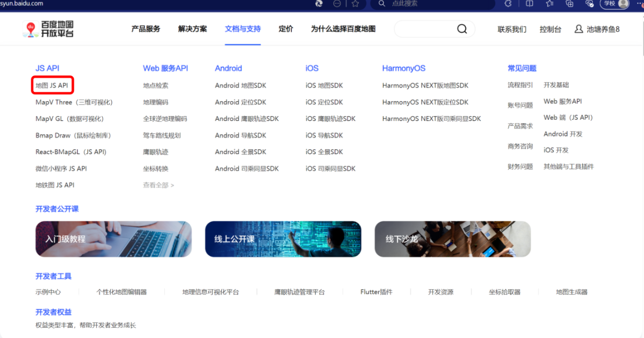
Task: Open 驾车路线规划 link
Action: point(162,135)
